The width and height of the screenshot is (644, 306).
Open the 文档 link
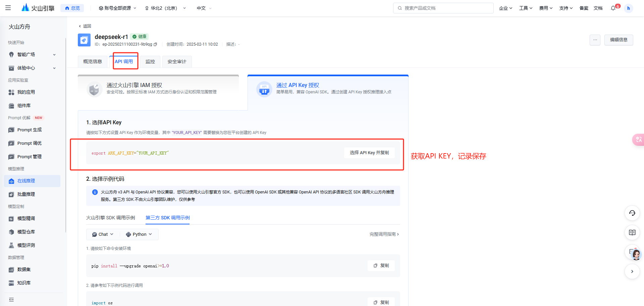[598, 8]
